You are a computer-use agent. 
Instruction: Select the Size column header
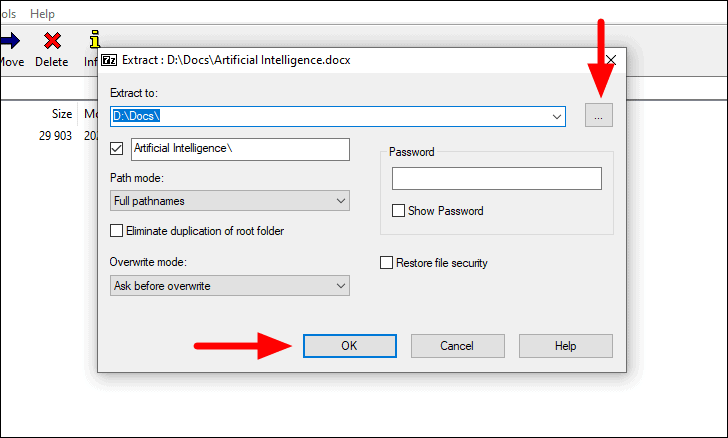62,114
